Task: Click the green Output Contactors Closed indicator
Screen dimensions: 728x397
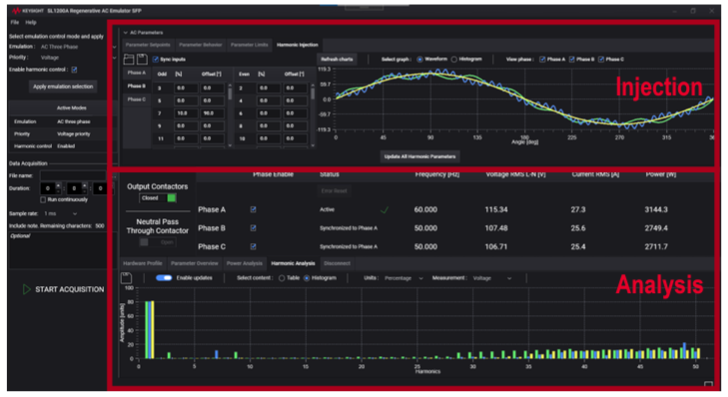Action: click(171, 198)
